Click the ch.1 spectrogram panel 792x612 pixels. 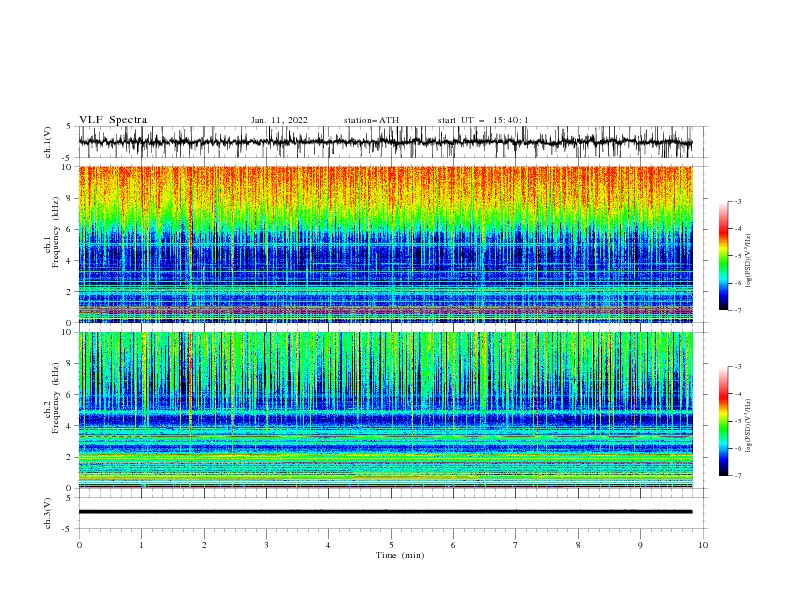[x=385, y=244]
